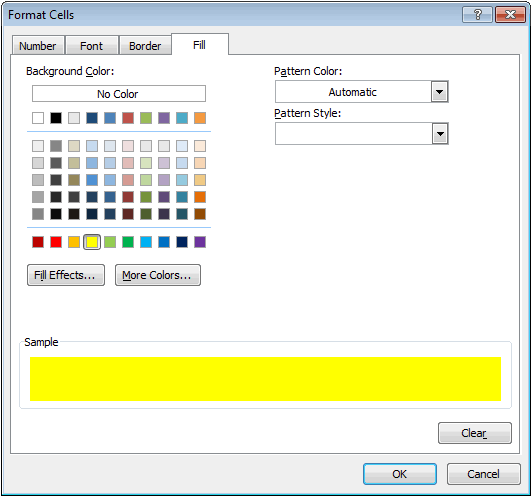Select the dark navy standard color swatch
This screenshot has width=532, height=498.
point(182,242)
